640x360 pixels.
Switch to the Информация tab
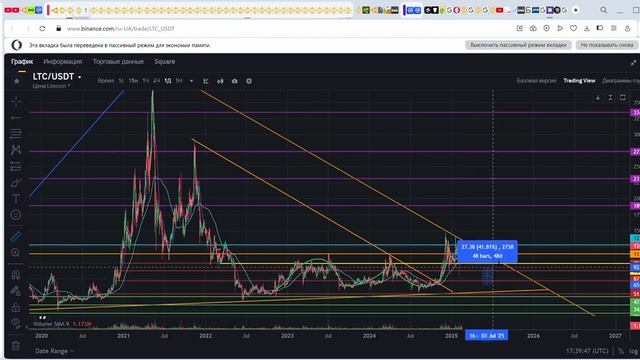pos(63,62)
